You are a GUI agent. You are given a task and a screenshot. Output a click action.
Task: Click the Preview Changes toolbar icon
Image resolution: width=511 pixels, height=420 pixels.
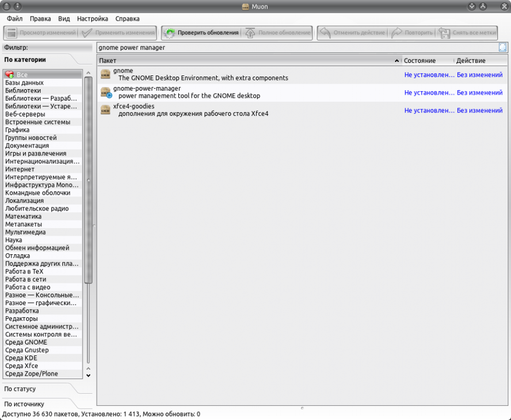point(11,33)
